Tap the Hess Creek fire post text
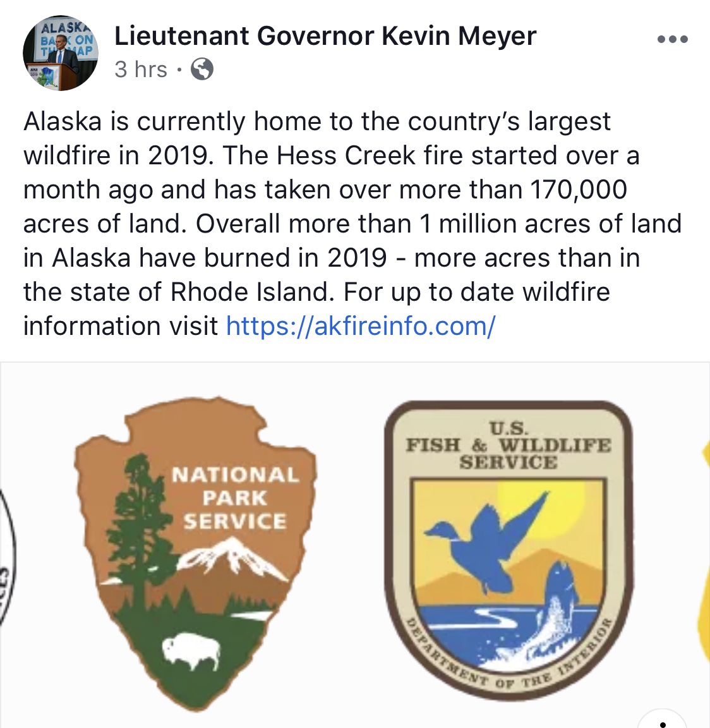 [x=352, y=224]
